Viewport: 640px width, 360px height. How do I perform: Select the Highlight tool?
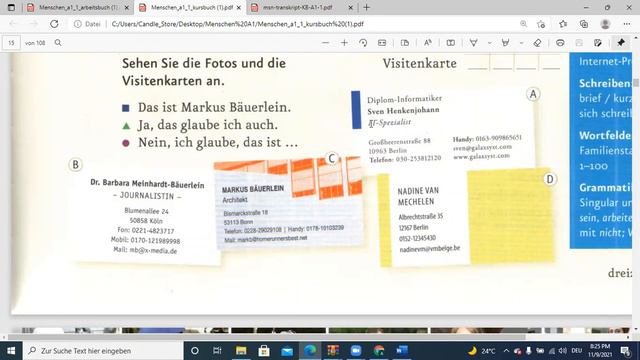505,43
